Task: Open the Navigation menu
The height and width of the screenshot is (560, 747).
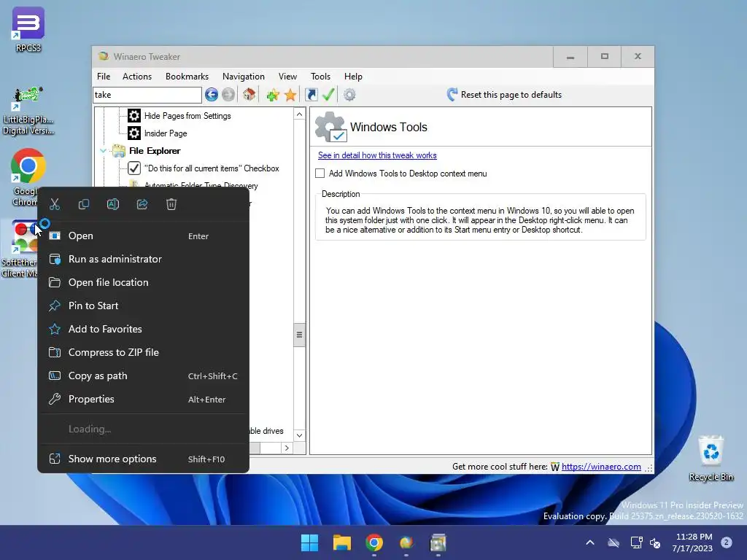Action: click(x=244, y=77)
